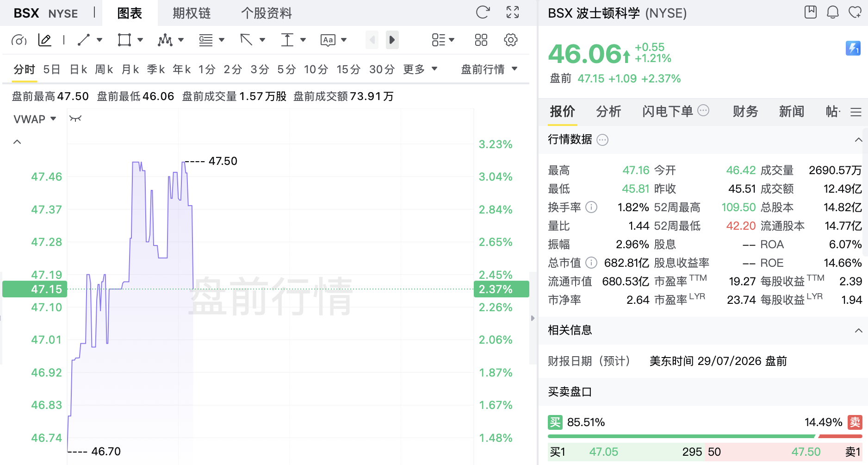Open arrow tool dropdown arrow
The width and height of the screenshot is (868, 465).
(x=262, y=40)
